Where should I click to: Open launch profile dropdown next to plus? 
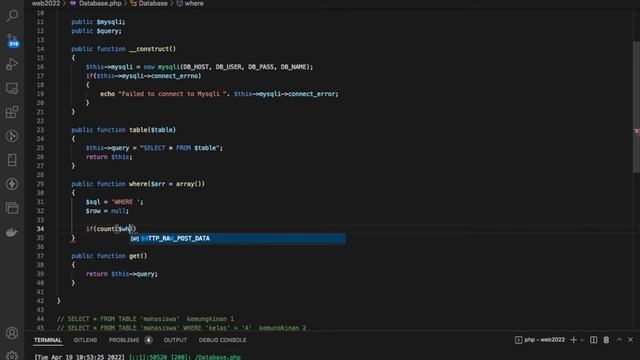[582, 340]
